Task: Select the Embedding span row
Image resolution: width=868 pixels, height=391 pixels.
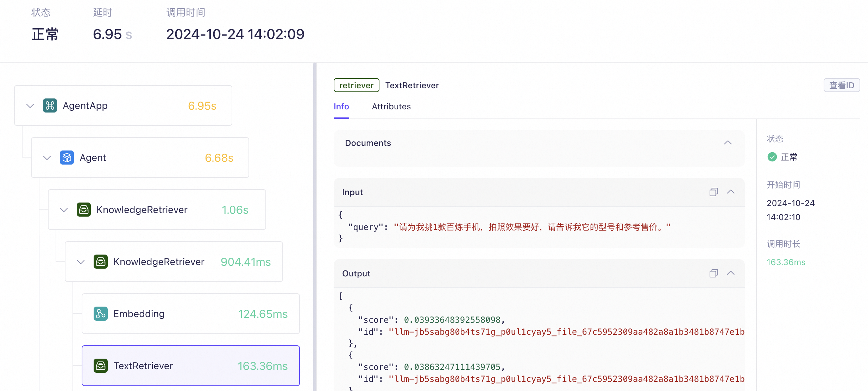Action: tap(190, 314)
